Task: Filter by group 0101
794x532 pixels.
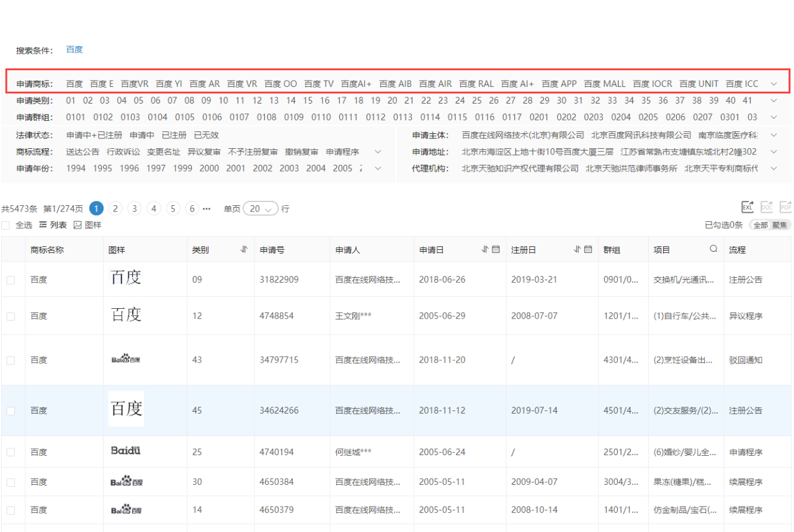Action: click(76, 117)
